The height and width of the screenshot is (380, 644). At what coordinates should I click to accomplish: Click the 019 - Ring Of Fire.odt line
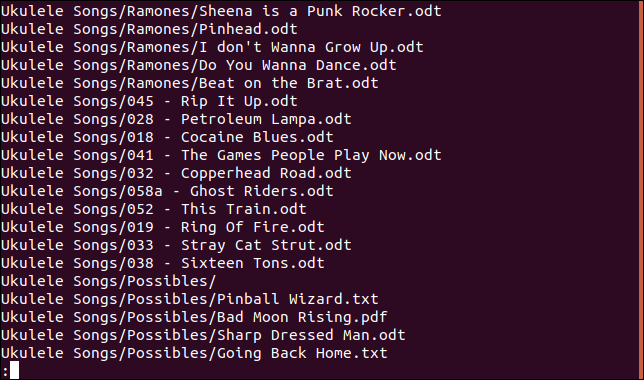(163, 228)
